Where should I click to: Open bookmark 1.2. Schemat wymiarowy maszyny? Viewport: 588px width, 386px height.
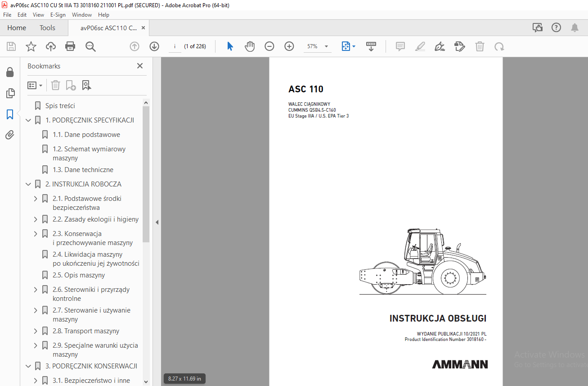coord(89,154)
